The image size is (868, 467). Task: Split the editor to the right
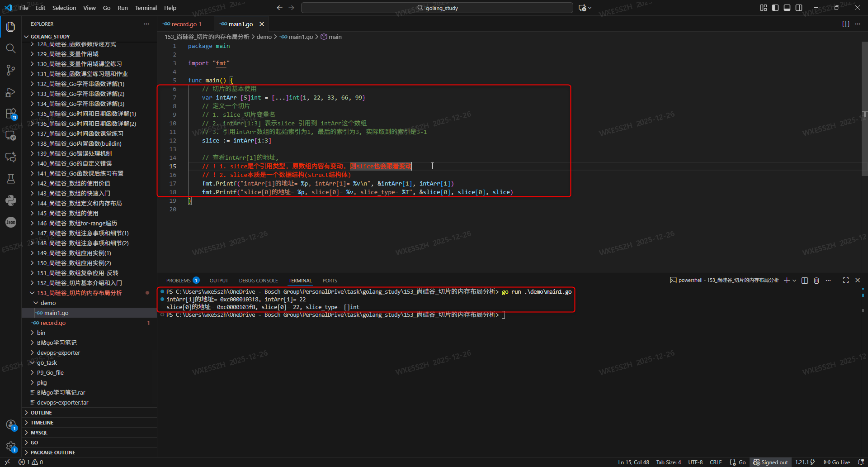[x=846, y=24]
